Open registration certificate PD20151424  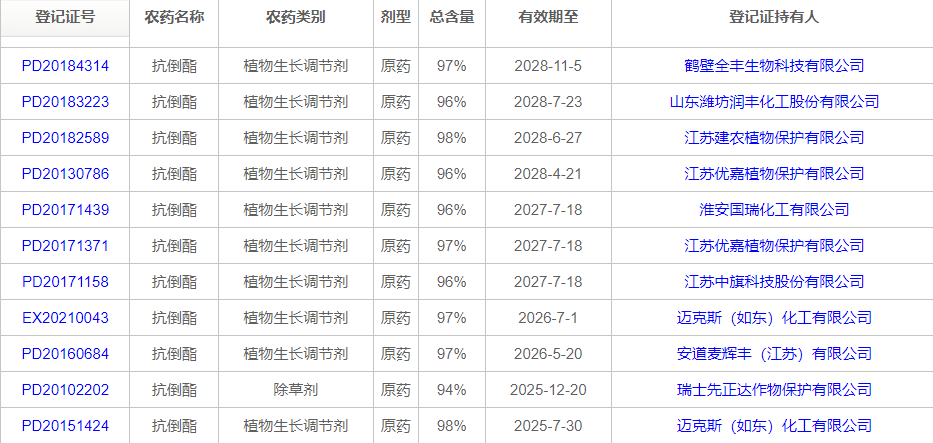[65, 426]
